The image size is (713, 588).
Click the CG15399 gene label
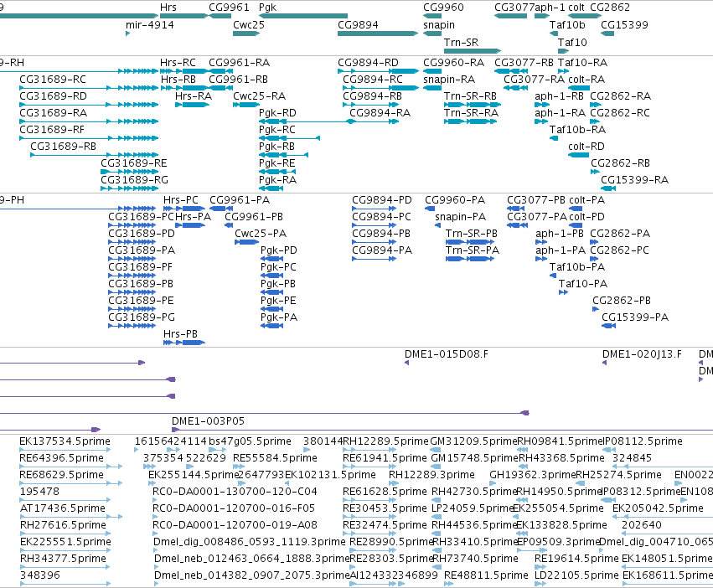(624, 24)
